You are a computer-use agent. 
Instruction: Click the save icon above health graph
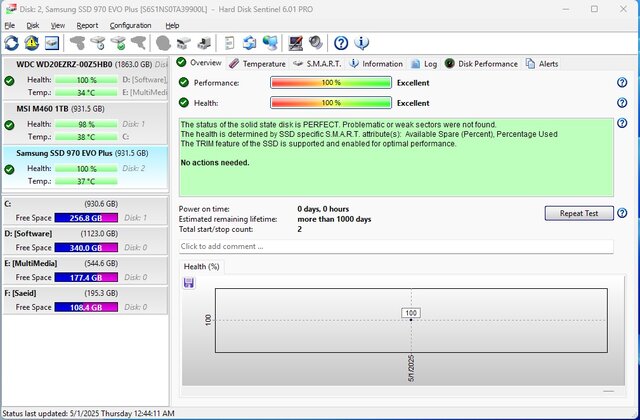(x=188, y=283)
